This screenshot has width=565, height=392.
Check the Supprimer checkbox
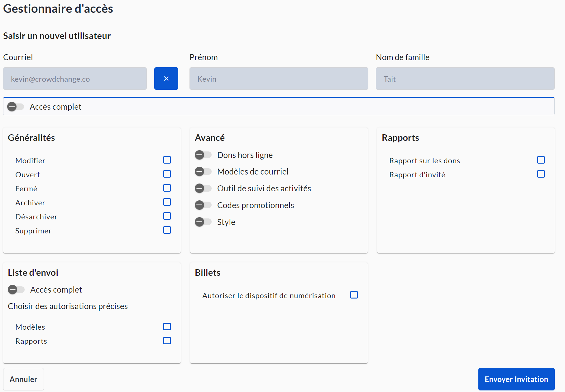click(167, 230)
